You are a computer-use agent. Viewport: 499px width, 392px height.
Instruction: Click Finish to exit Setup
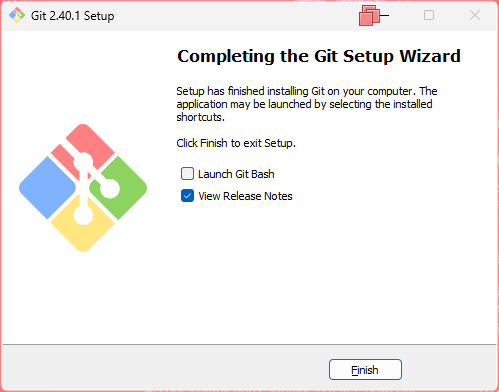[365, 370]
